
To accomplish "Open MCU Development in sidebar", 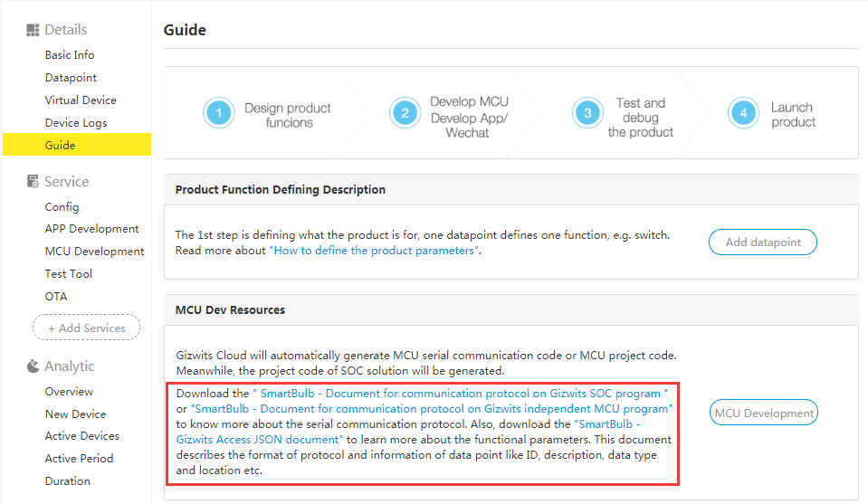I will pyautogui.click(x=94, y=252).
